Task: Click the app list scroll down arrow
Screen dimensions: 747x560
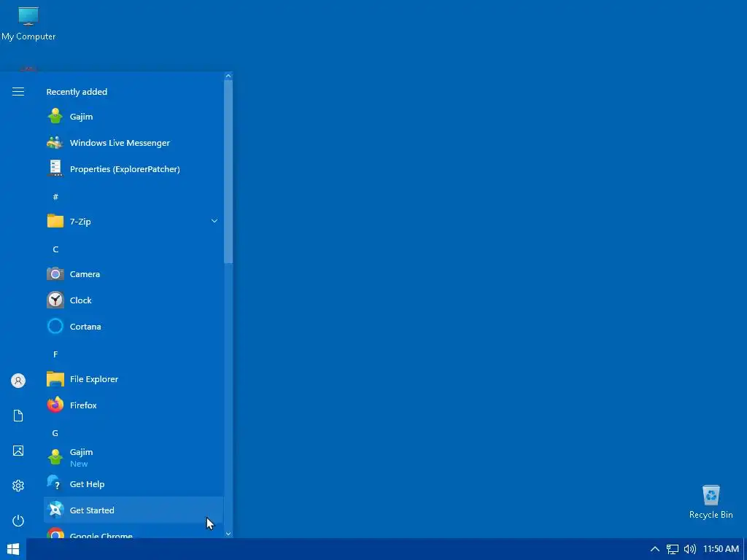Action: pos(228,534)
